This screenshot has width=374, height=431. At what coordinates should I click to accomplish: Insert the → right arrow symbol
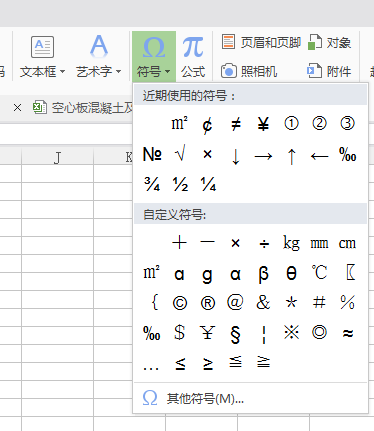pyautogui.click(x=263, y=156)
